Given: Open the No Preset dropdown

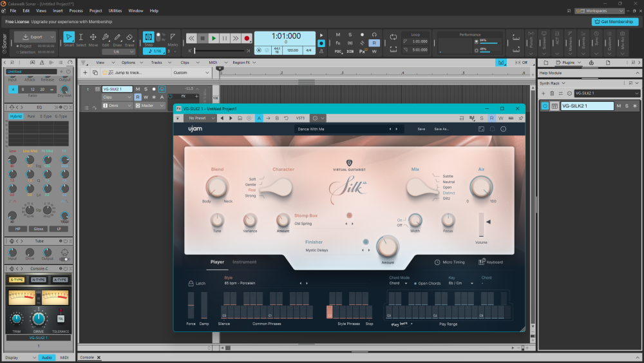Looking at the screenshot, I should pos(201,118).
